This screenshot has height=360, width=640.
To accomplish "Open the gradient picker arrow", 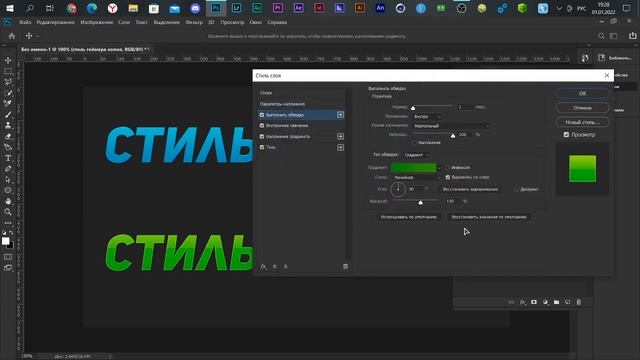I will pyautogui.click(x=439, y=168).
